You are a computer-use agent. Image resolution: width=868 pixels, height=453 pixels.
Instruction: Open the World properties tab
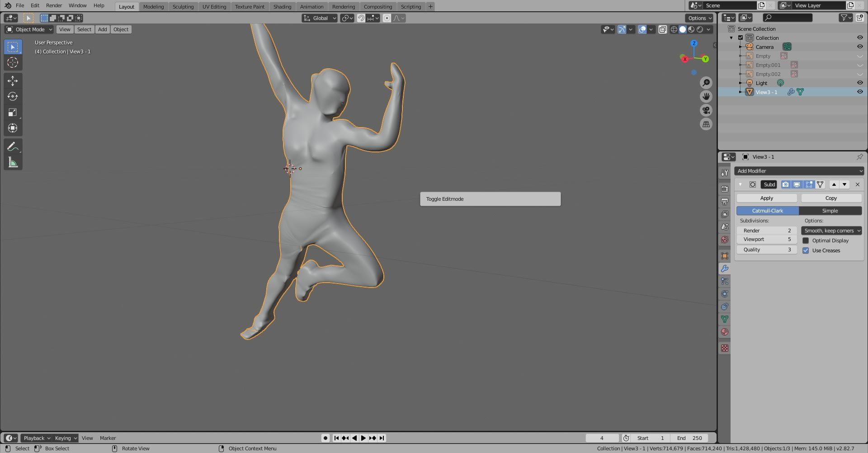(725, 240)
